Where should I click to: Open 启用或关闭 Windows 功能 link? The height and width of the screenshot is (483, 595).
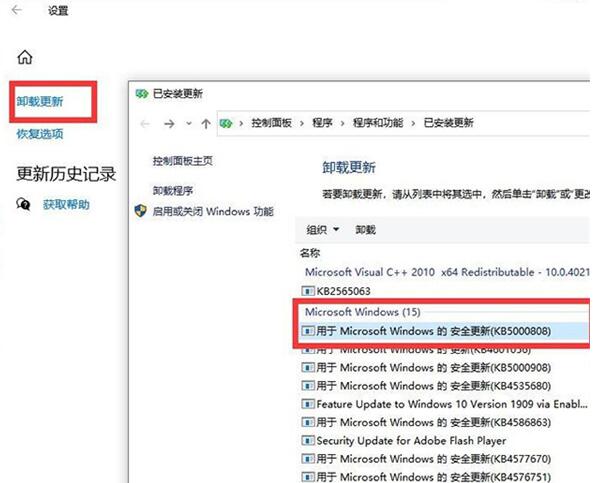tap(212, 211)
